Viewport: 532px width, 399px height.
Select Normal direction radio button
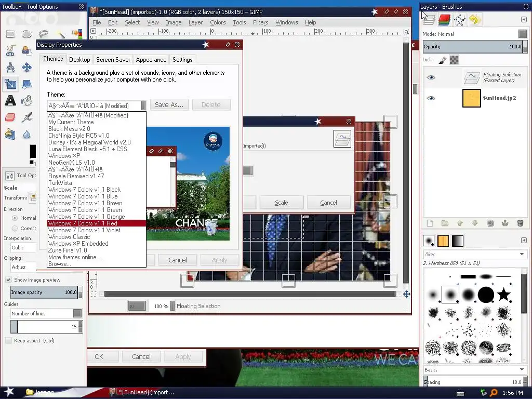click(x=15, y=218)
